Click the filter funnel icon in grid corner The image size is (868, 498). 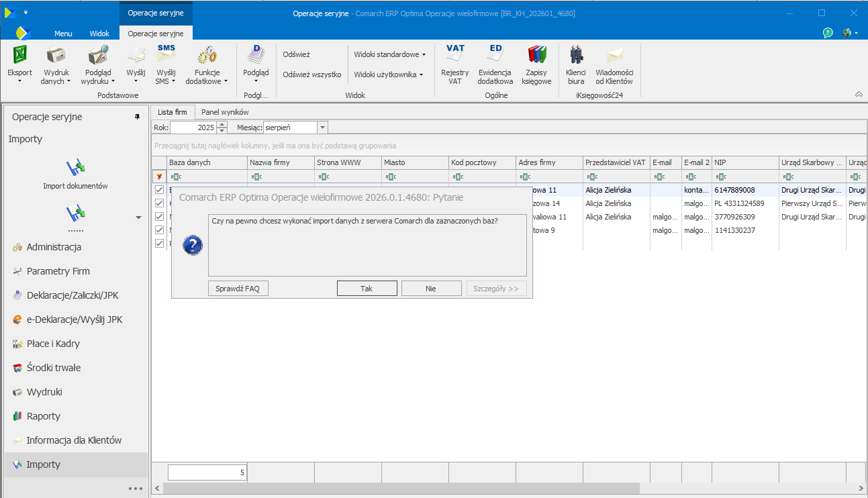point(159,177)
